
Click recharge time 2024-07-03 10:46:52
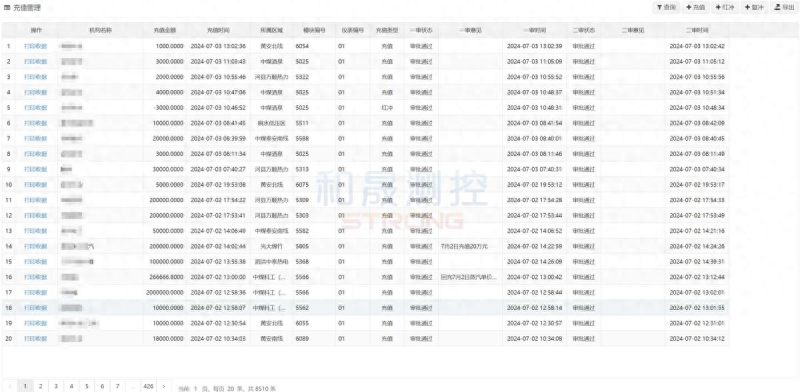coord(218,108)
